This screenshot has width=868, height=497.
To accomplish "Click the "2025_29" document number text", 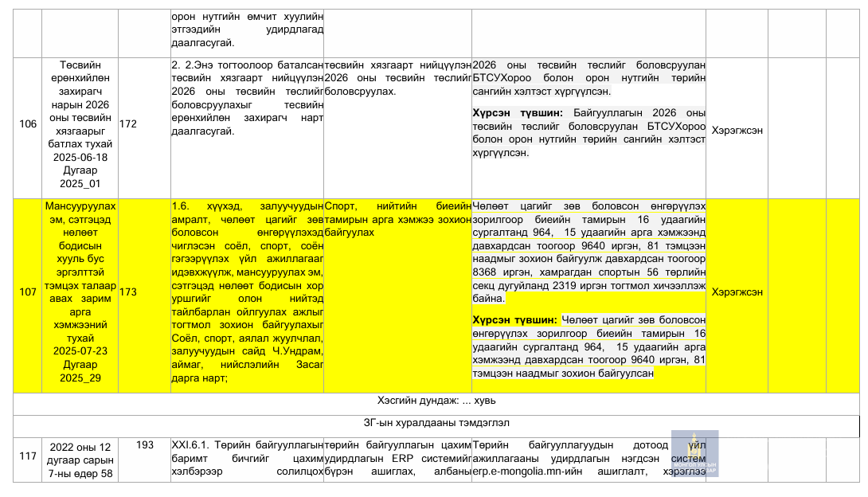I will coord(80,378).
